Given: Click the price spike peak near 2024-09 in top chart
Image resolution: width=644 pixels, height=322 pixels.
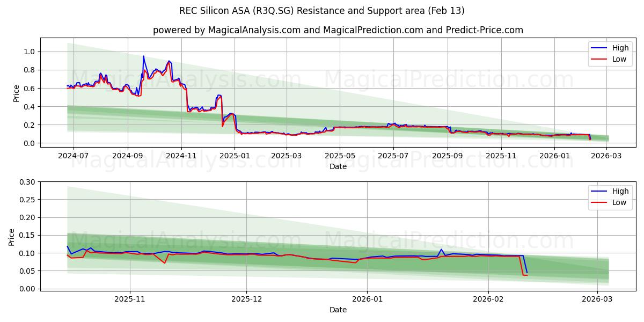Looking at the screenshot, I should [x=143, y=56].
